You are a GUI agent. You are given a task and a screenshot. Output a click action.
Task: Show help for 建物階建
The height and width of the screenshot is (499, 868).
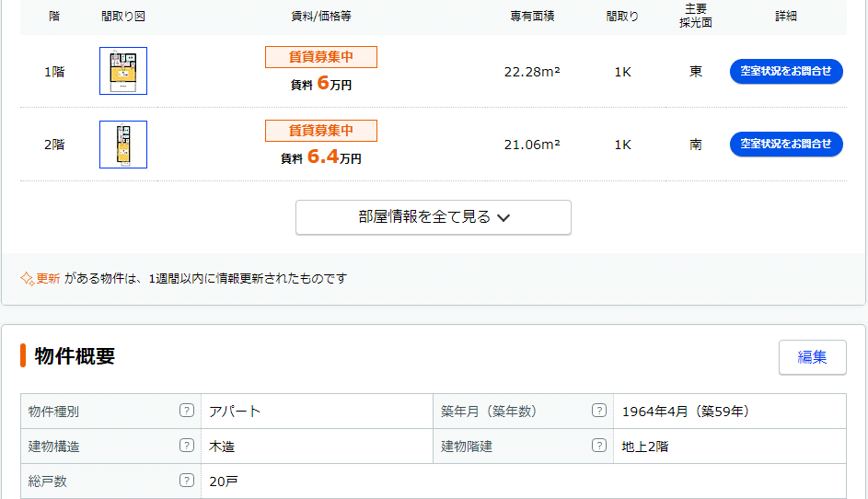tap(599, 446)
